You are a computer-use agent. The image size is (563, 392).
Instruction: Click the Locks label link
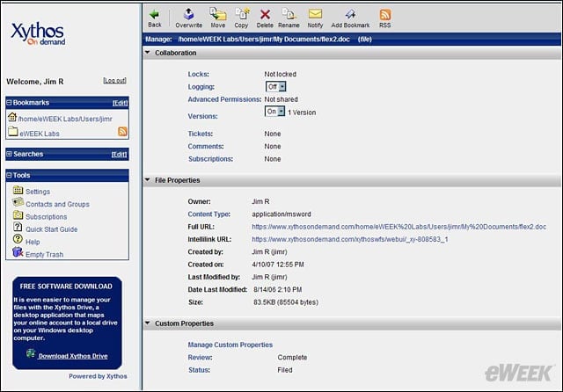(199, 74)
